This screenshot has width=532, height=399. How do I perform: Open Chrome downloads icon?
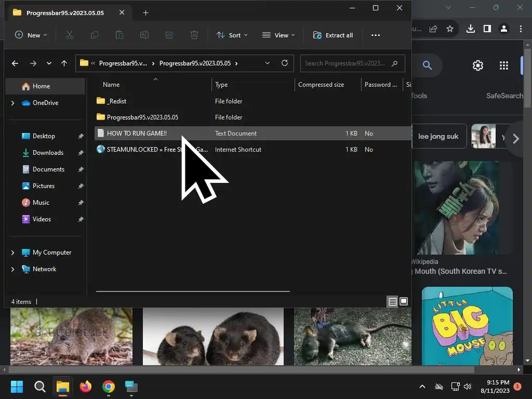tap(471, 29)
